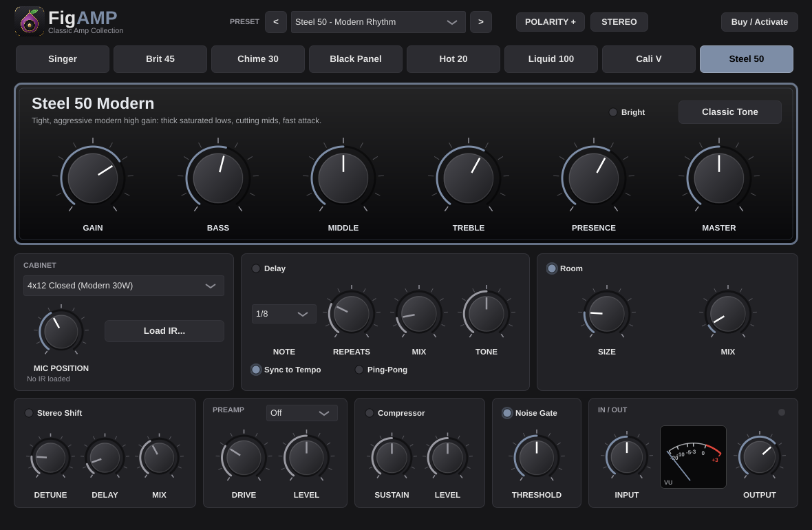Click the OUTPUT level knob

pyautogui.click(x=759, y=458)
